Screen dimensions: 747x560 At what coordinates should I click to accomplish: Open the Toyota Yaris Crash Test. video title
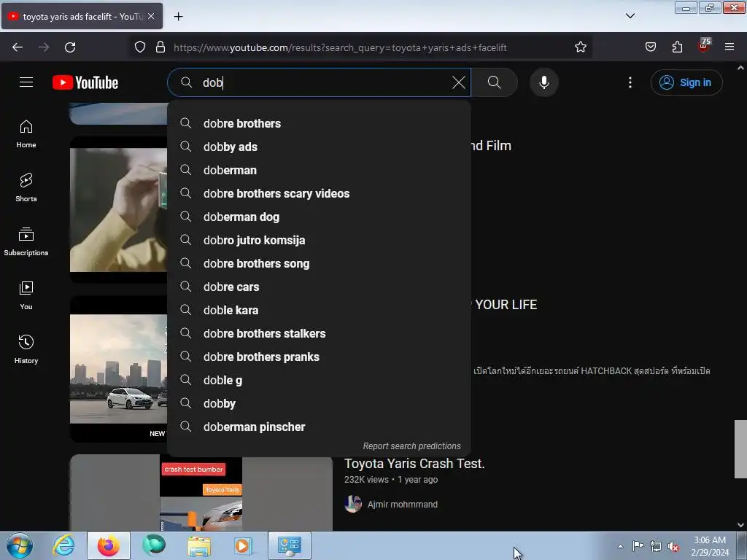[x=414, y=463]
